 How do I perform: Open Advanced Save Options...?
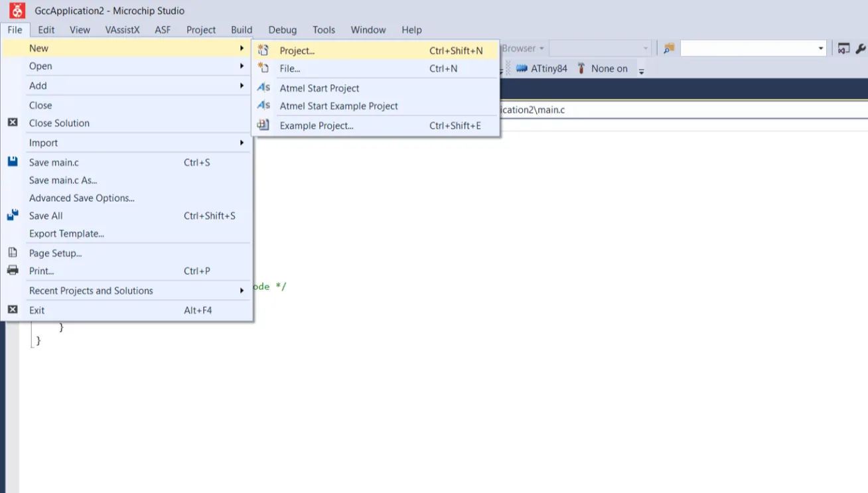click(x=126, y=198)
